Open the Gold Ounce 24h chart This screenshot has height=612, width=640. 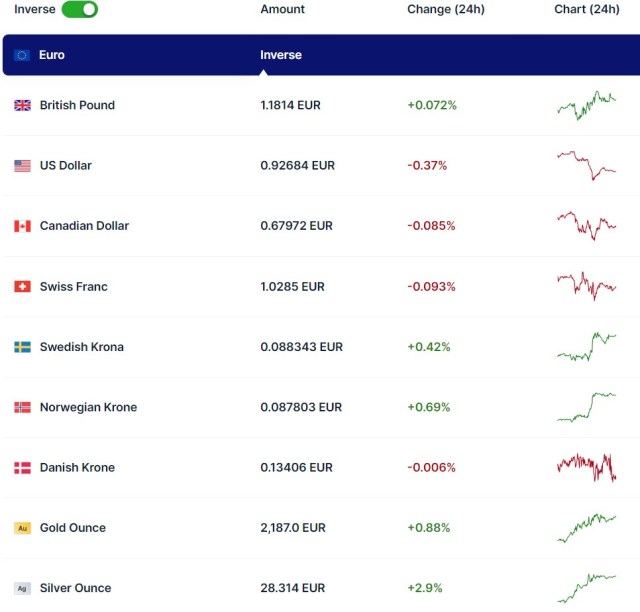tap(586, 526)
